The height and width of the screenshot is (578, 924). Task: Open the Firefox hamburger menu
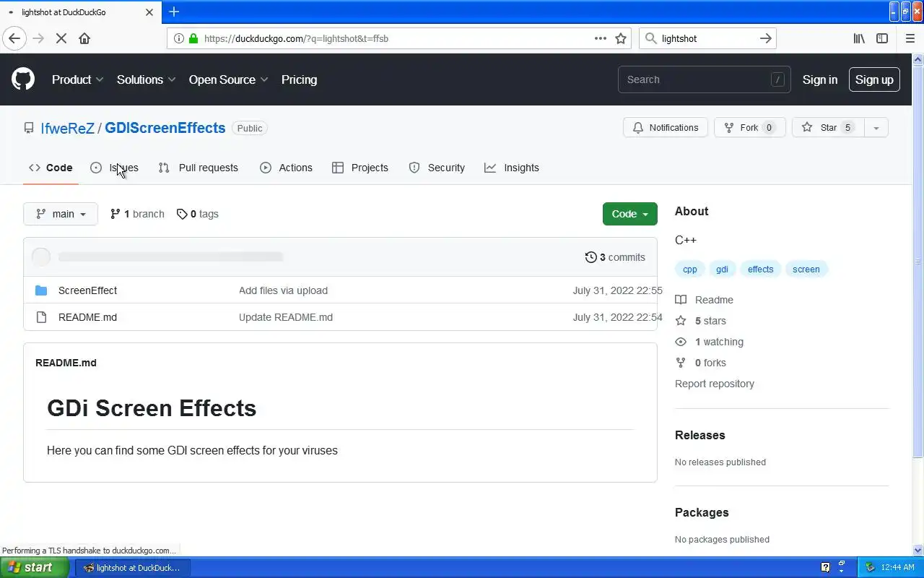910,38
